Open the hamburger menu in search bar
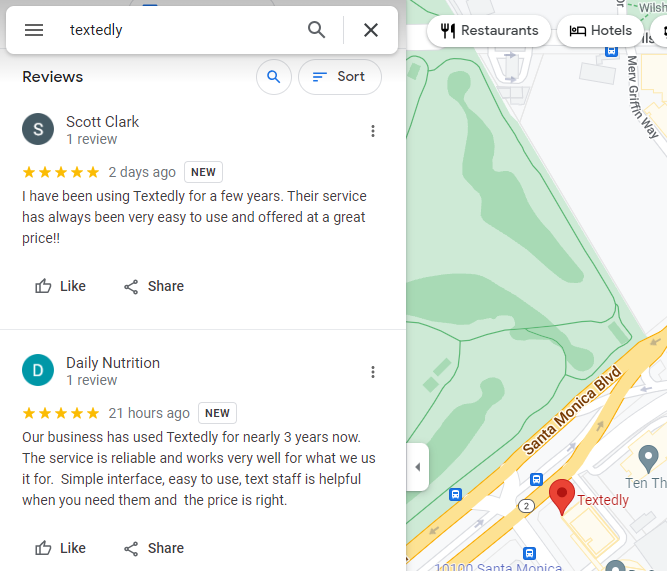 pos(34,30)
